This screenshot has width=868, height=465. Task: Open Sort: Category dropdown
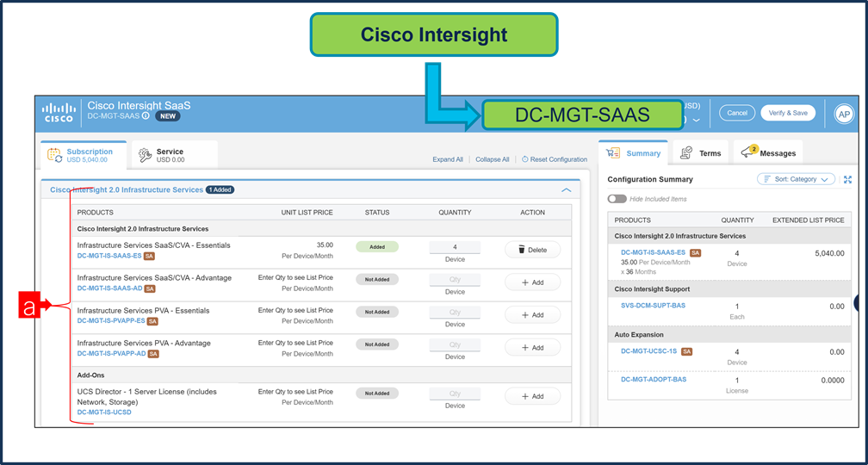pyautogui.click(x=796, y=179)
